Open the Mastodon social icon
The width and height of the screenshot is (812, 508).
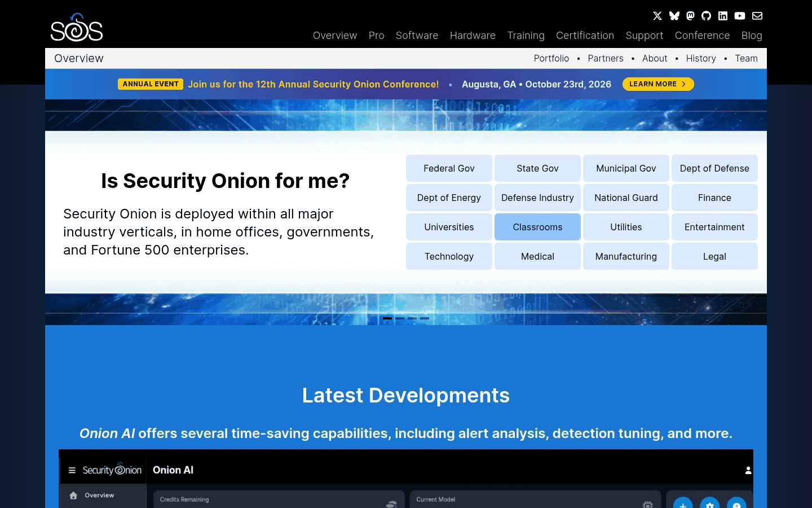[690, 16]
